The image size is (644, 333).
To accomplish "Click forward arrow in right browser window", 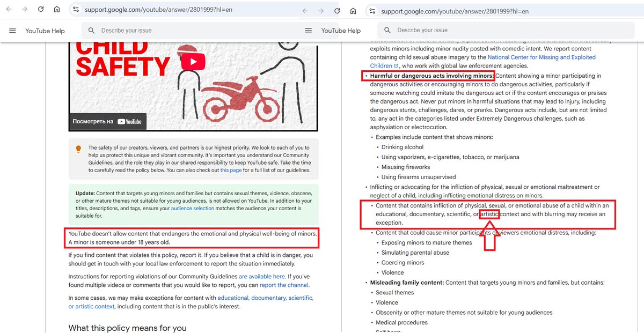I will [321, 11].
